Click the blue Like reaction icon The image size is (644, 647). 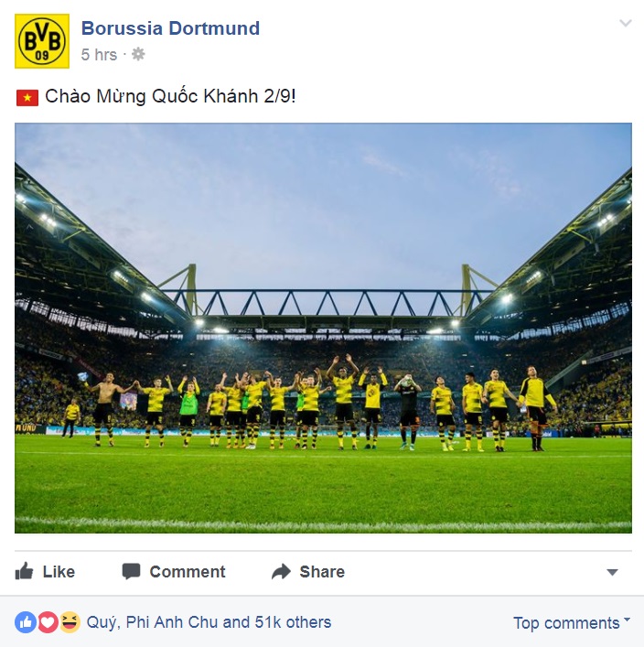click(x=26, y=622)
